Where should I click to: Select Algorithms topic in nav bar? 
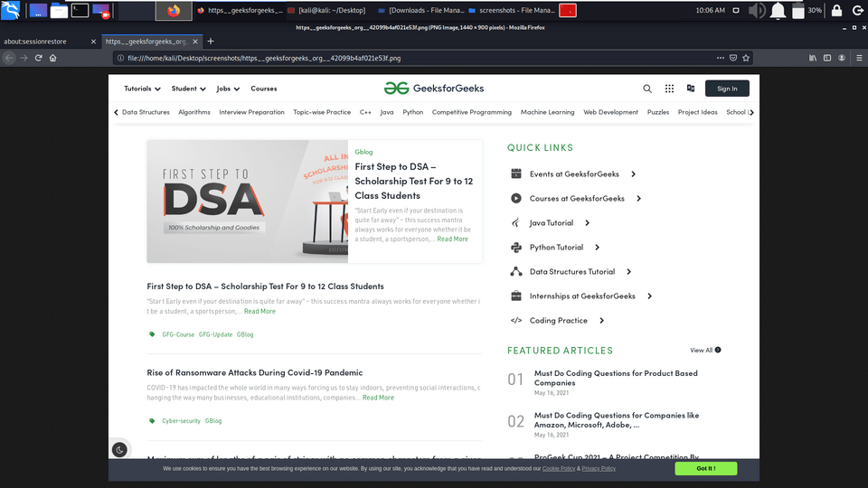coord(194,112)
